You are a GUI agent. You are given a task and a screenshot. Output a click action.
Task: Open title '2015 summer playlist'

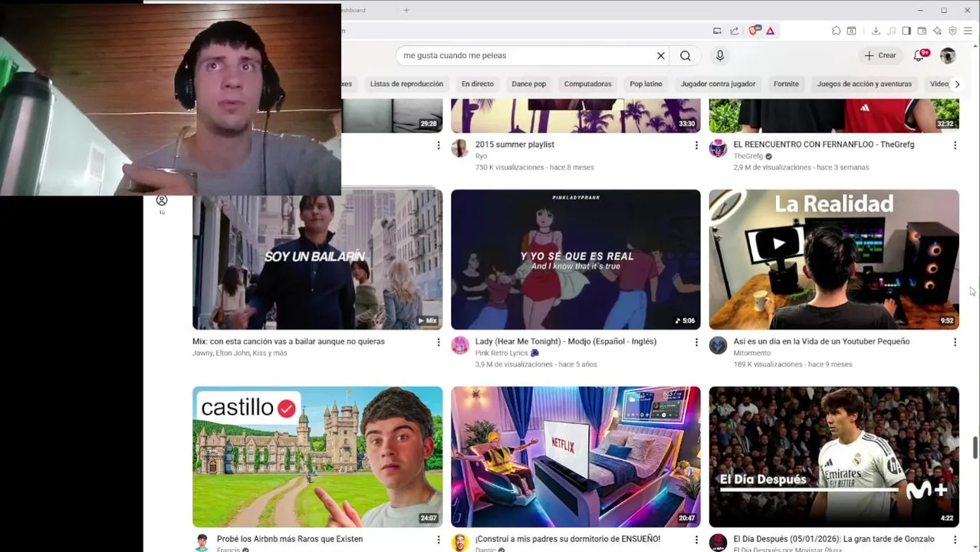tap(515, 144)
